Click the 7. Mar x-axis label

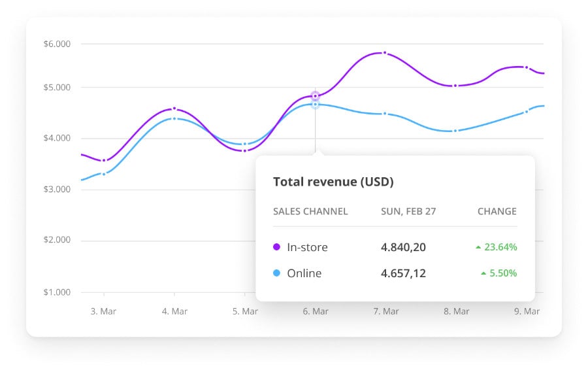(x=386, y=312)
